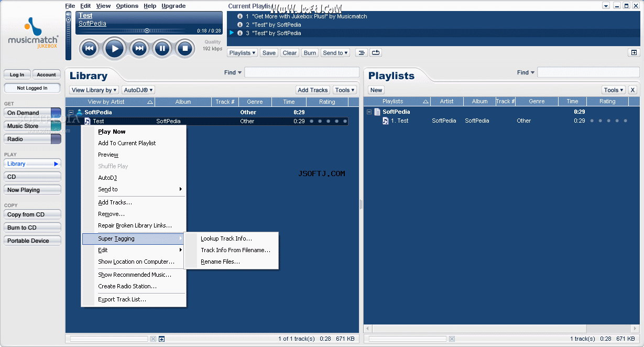Viewport: 644px width, 347px height.
Task: Toggle repeat mode icon in playlist toolbar
Action: pyautogui.click(x=376, y=52)
